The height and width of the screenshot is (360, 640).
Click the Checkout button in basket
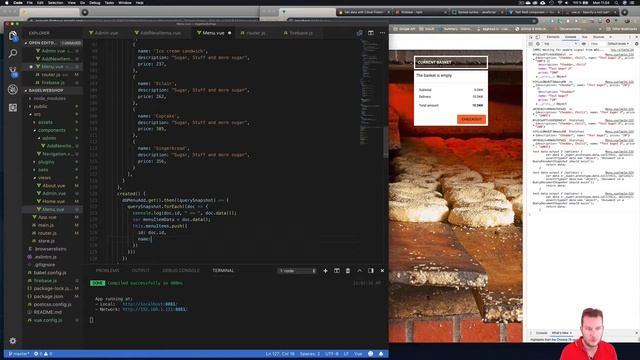pyautogui.click(x=471, y=119)
